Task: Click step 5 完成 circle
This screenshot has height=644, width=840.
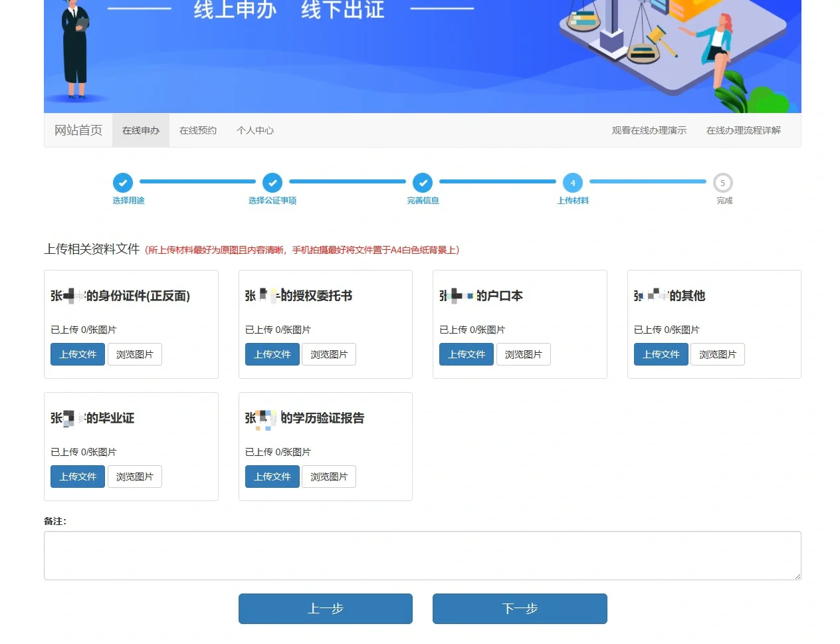Action: (722, 183)
